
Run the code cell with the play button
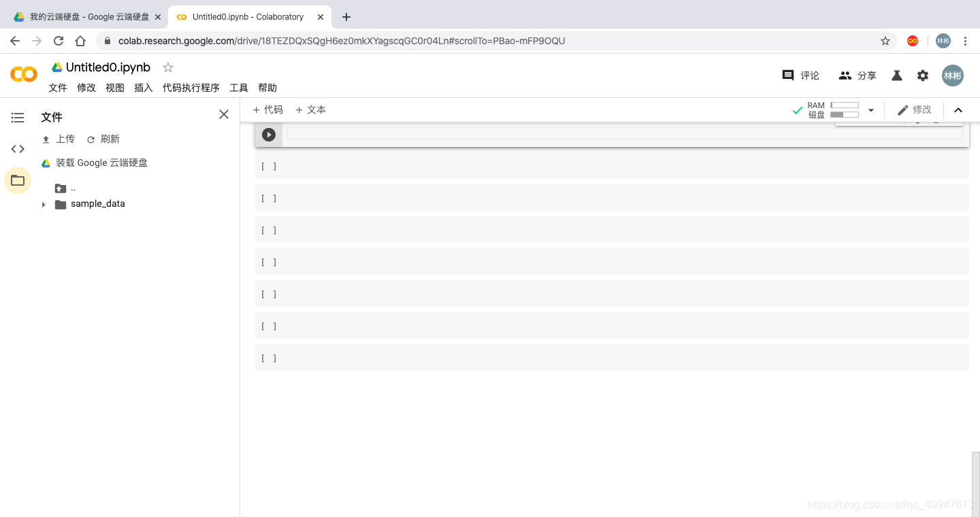[269, 134]
